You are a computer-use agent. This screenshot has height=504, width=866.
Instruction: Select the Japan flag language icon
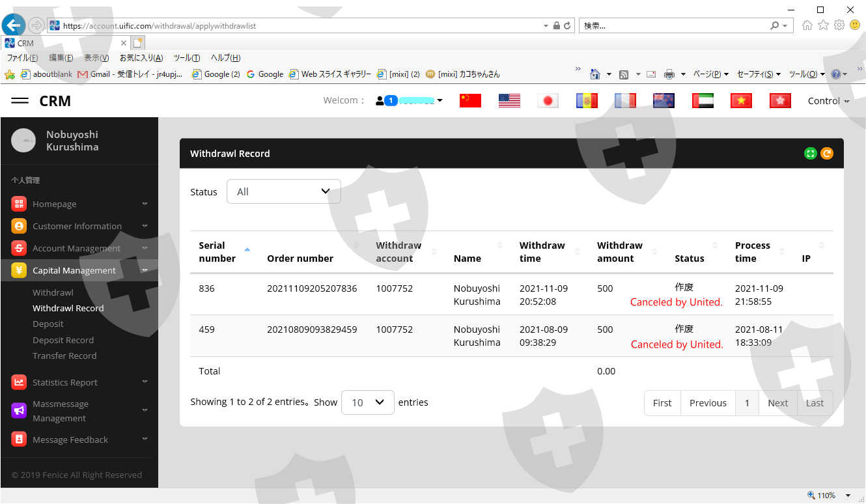click(548, 101)
